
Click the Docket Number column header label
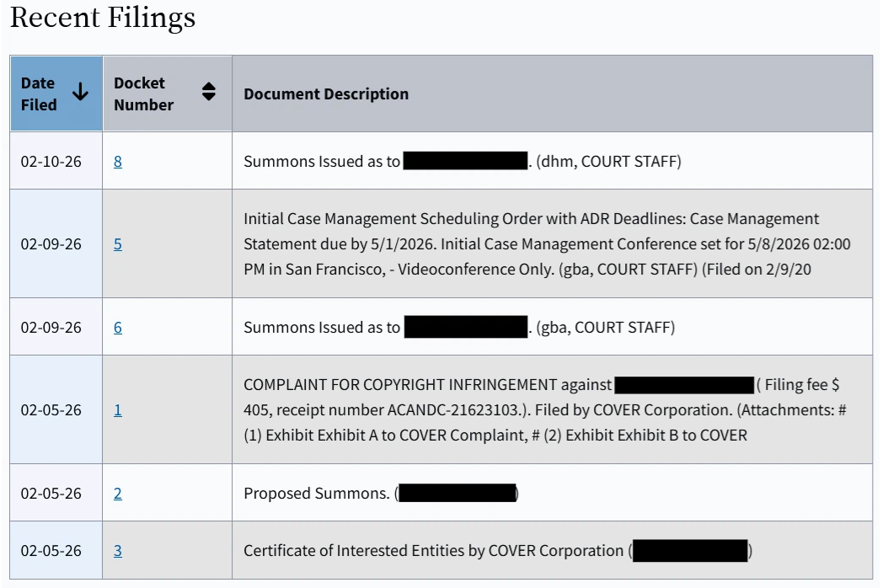click(143, 94)
